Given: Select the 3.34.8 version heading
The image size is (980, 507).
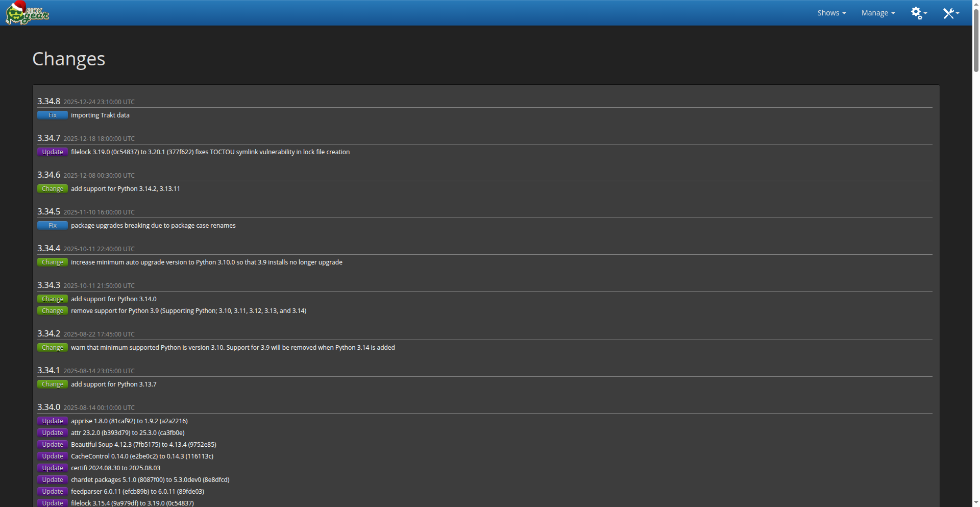Looking at the screenshot, I should pyautogui.click(x=48, y=102).
